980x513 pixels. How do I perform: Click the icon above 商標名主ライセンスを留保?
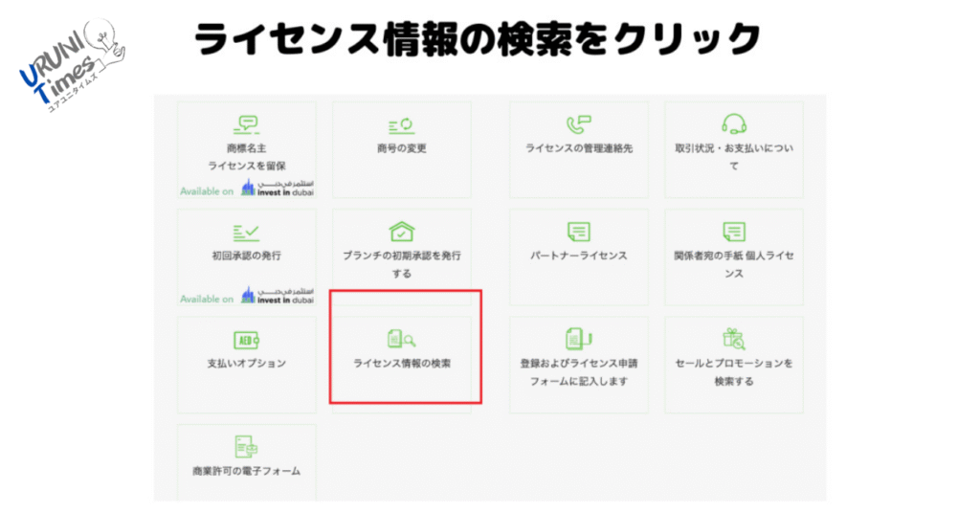pyautogui.click(x=247, y=124)
